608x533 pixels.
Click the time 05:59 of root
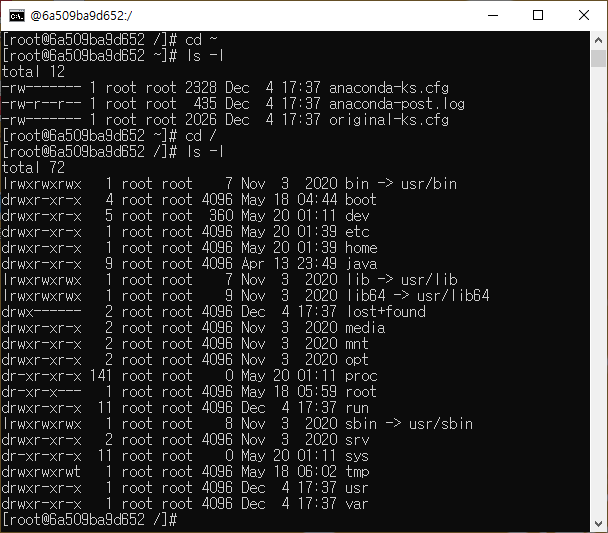[x=317, y=392]
